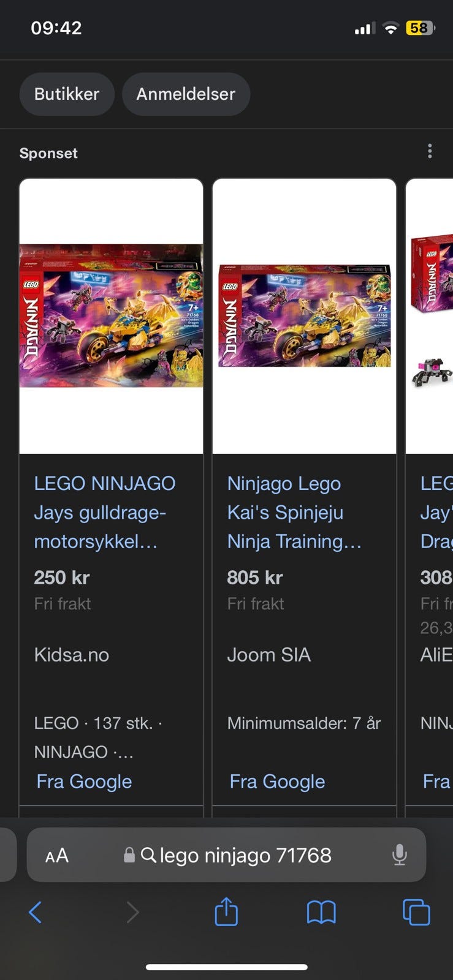This screenshot has height=980, width=453.
Task: Tap the Kidsa.no product image
Action: (x=111, y=316)
